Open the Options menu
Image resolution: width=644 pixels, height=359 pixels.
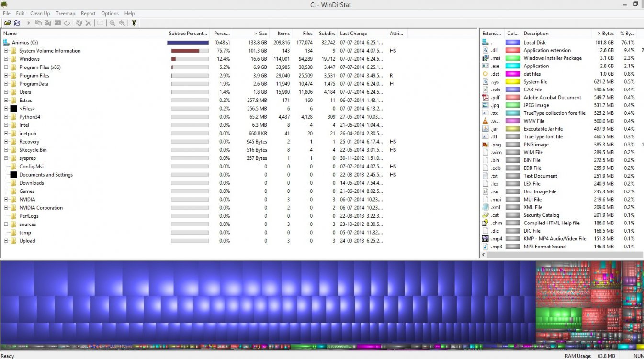[x=110, y=13]
